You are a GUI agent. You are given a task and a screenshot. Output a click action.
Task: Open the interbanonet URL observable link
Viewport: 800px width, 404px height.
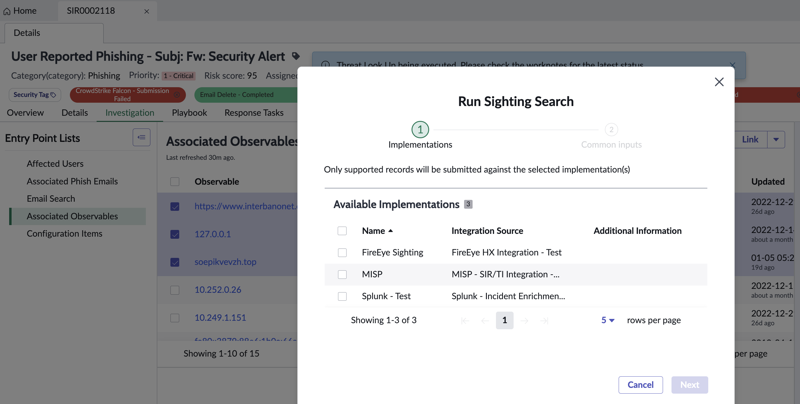(x=245, y=206)
